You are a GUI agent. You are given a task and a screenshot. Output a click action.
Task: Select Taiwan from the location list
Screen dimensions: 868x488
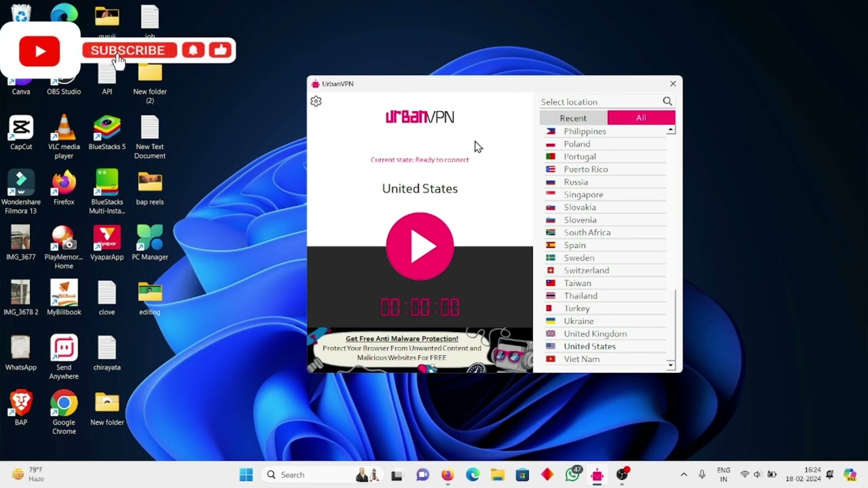pyautogui.click(x=606, y=283)
